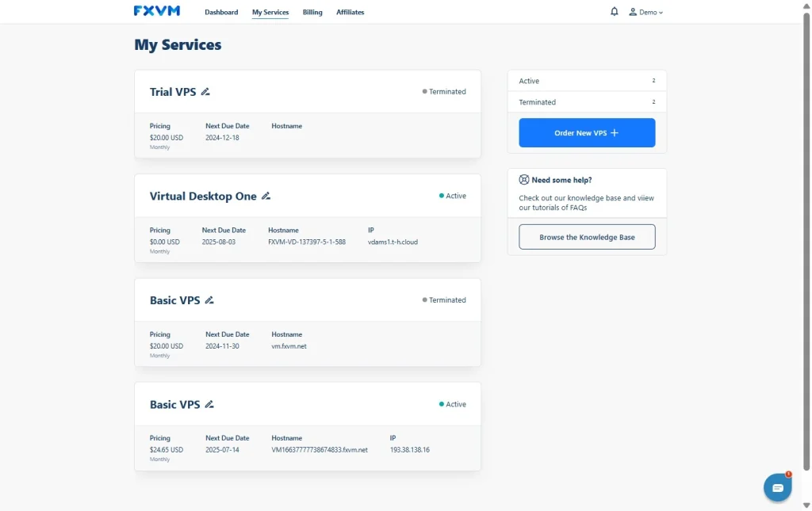812x511 pixels.
Task: Click the user profile icon beside Demo
Action: pyautogui.click(x=633, y=12)
